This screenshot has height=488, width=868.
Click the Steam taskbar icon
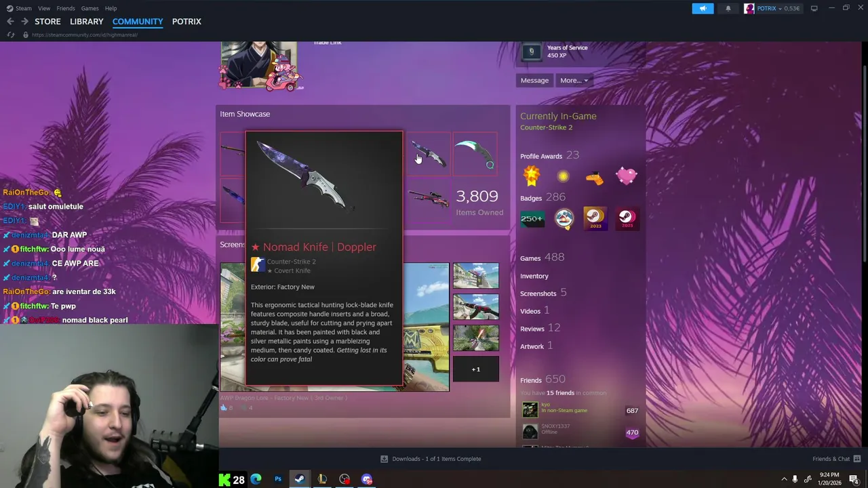(299, 479)
